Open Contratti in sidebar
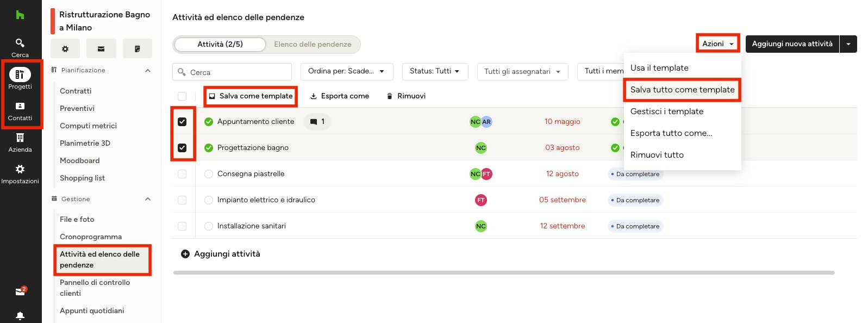The height and width of the screenshot is (323, 868). coord(76,91)
